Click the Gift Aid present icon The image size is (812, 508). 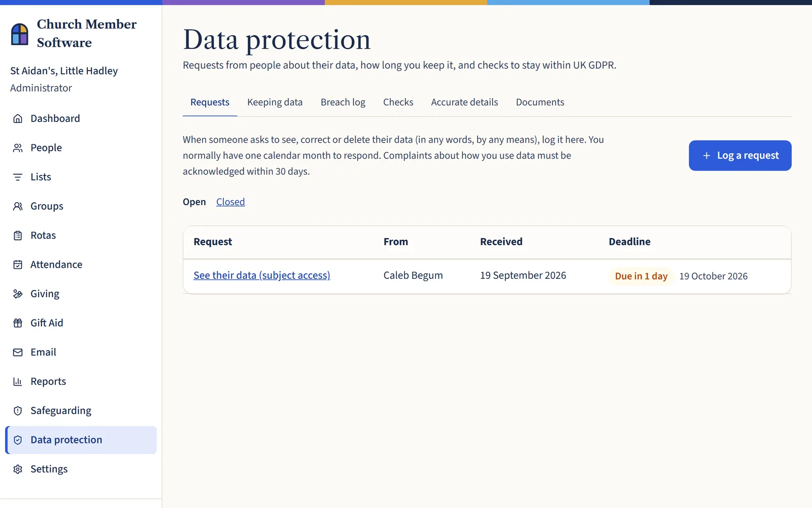click(x=18, y=323)
